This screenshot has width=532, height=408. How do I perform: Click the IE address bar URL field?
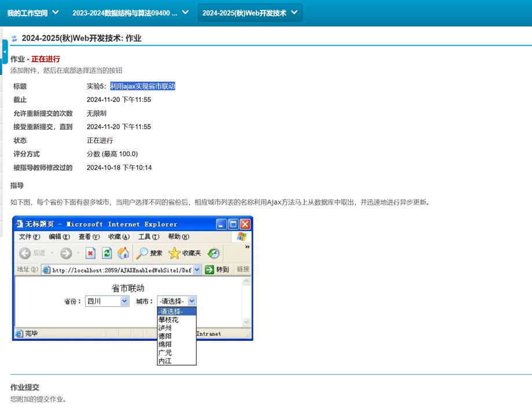(x=122, y=270)
